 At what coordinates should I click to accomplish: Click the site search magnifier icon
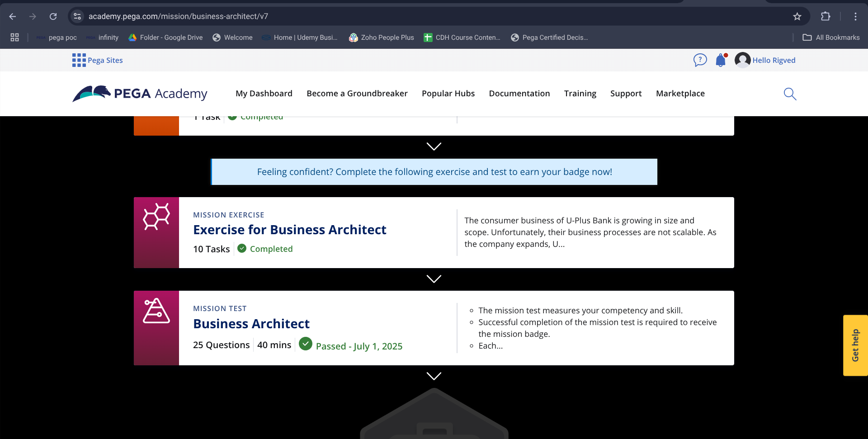(x=790, y=94)
